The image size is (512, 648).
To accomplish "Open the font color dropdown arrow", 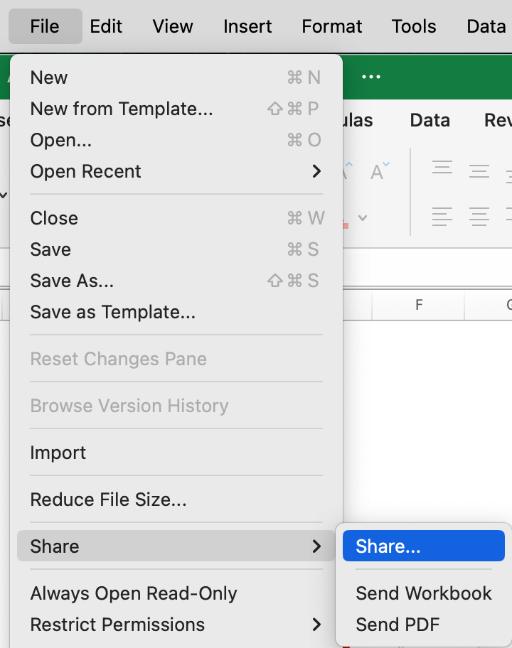I will pos(362,217).
